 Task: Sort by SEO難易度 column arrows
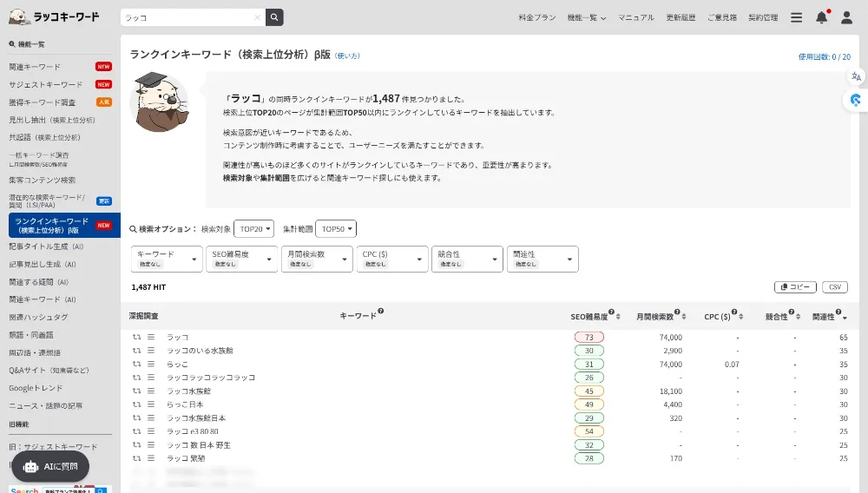pyautogui.click(x=618, y=317)
